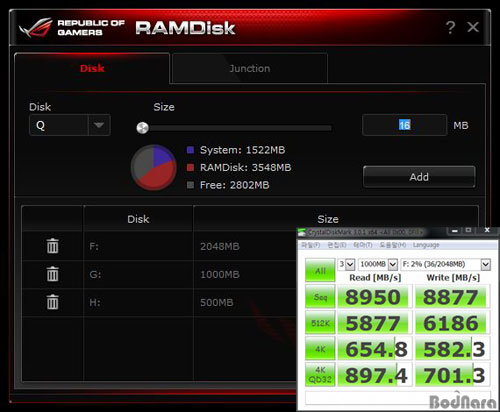Open the RAMDisk help question mark
This screenshot has width=500, height=412.
(x=450, y=27)
